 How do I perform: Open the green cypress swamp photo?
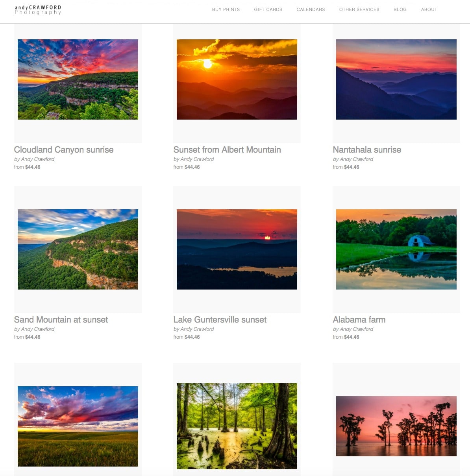pyautogui.click(x=237, y=426)
